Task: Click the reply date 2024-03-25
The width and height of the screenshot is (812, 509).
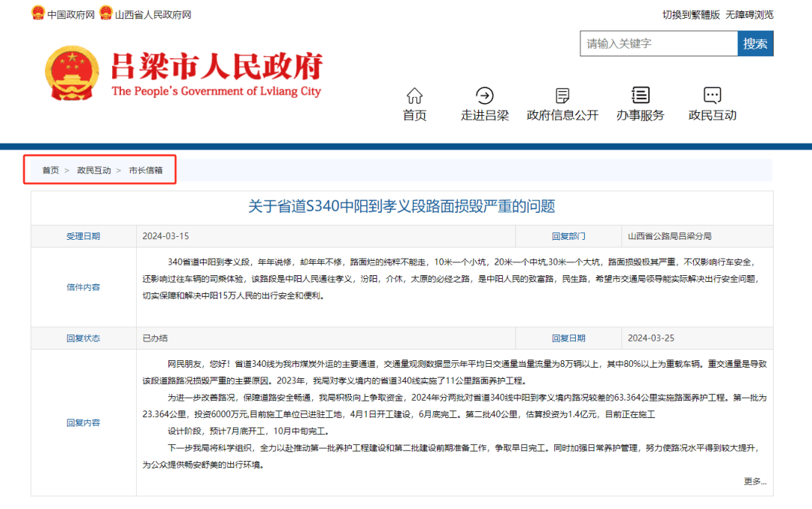Action: click(x=651, y=338)
